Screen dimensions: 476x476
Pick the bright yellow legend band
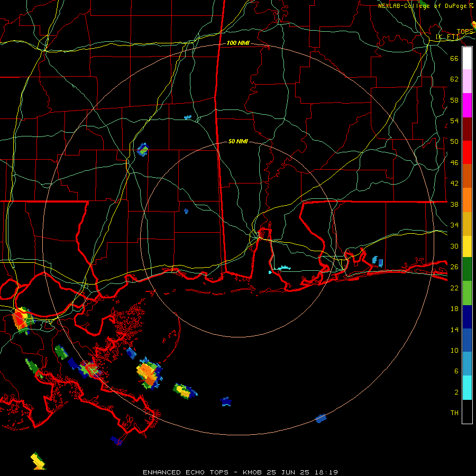click(467, 246)
